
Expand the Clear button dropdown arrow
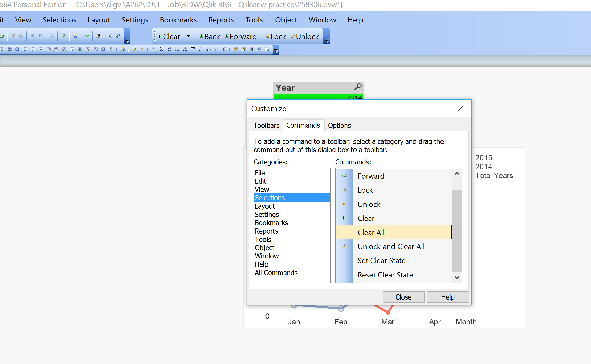pos(188,36)
